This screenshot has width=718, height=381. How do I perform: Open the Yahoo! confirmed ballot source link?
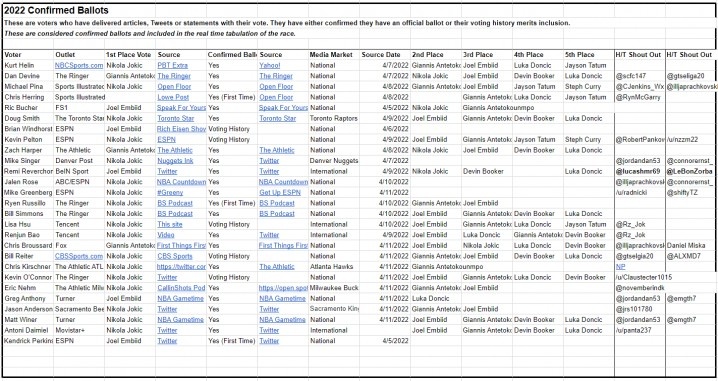pyautogui.click(x=270, y=65)
